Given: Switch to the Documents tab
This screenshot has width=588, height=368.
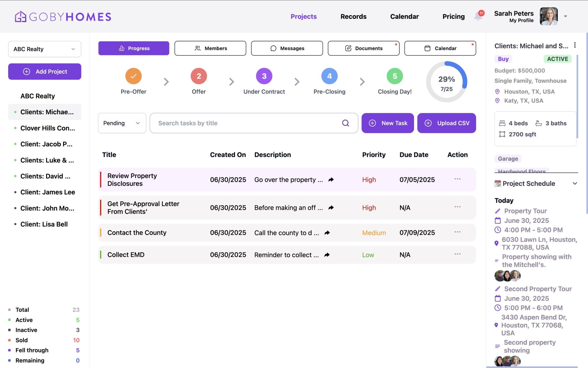Looking at the screenshot, I should click(x=363, y=48).
